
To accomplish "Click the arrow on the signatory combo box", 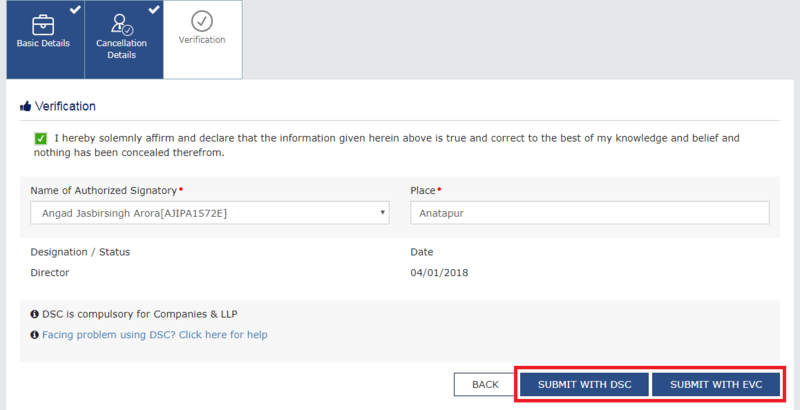I will (x=383, y=213).
